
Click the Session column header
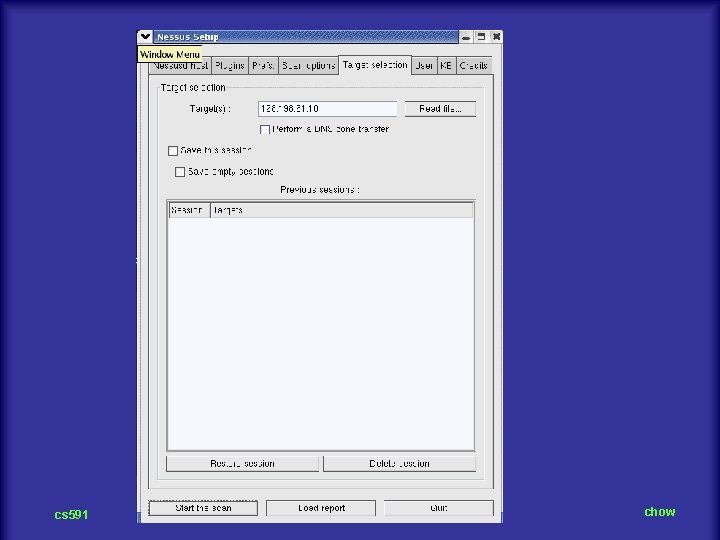[x=189, y=210]
